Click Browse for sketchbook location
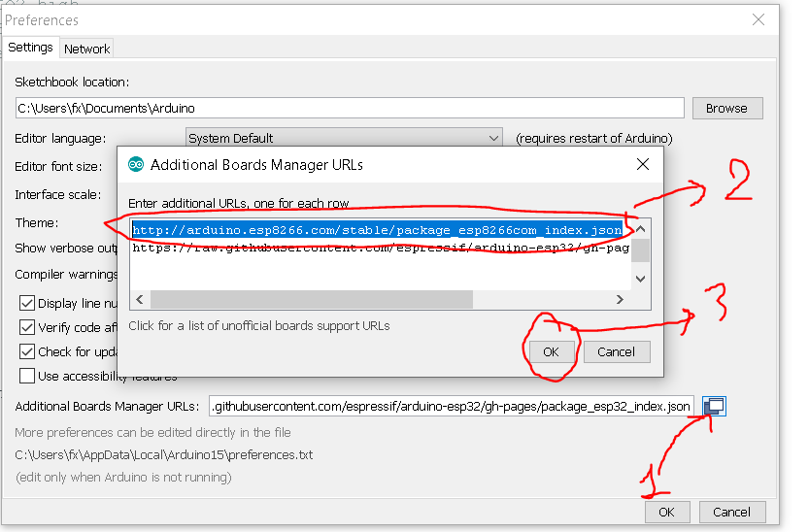The image size is (809, 532). [x=727, y=109]
